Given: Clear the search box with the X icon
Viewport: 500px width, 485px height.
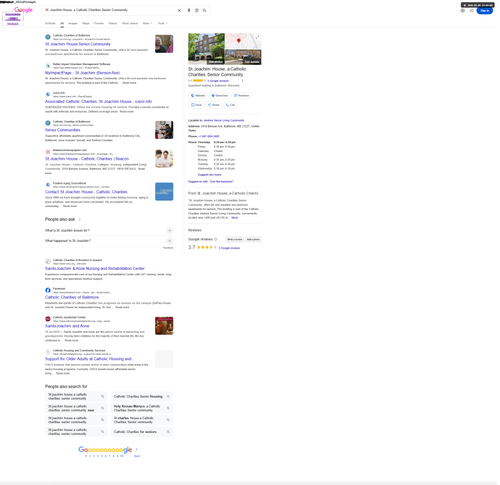Looking at the screenshot, I should [179, 10].
